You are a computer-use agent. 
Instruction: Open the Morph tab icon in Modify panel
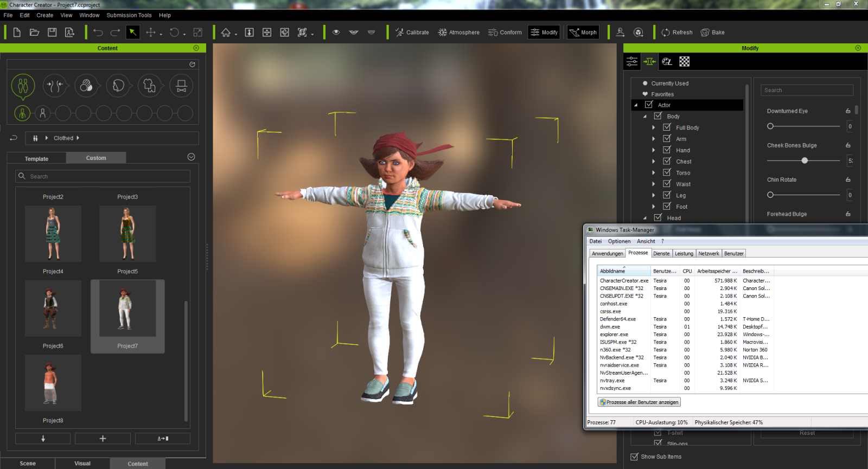coord(649,61)
